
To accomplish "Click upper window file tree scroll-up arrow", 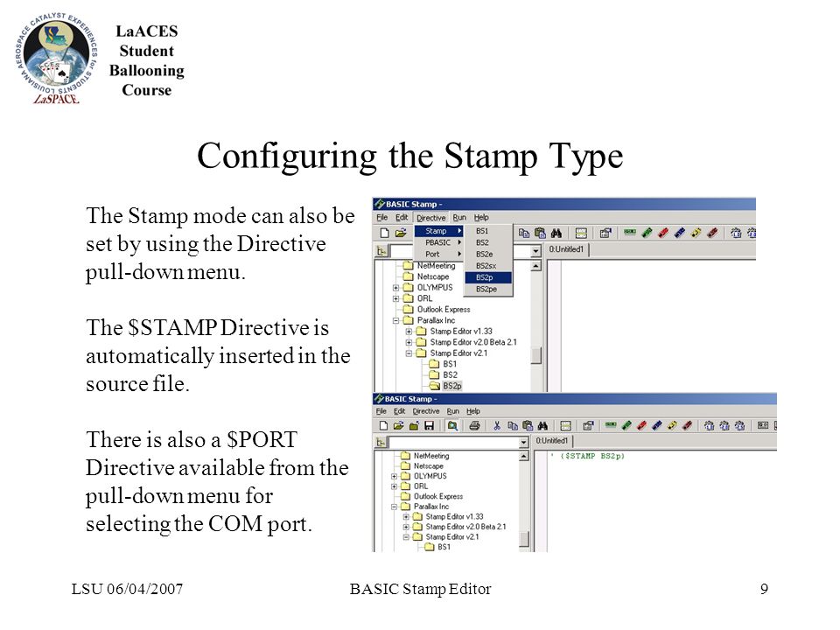I will pyautogui.click(x=536, y=266).
